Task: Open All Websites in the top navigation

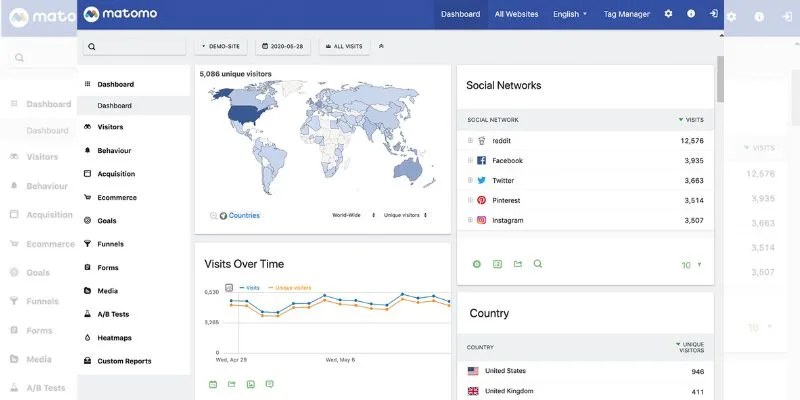Action: tap(516, 14)
